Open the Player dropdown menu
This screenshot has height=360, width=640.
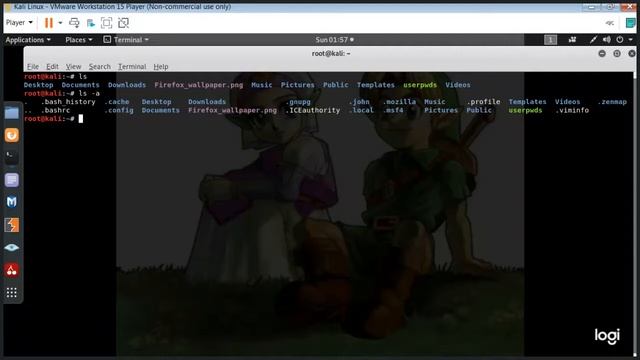pyautogui.click(x=19, y=22)
